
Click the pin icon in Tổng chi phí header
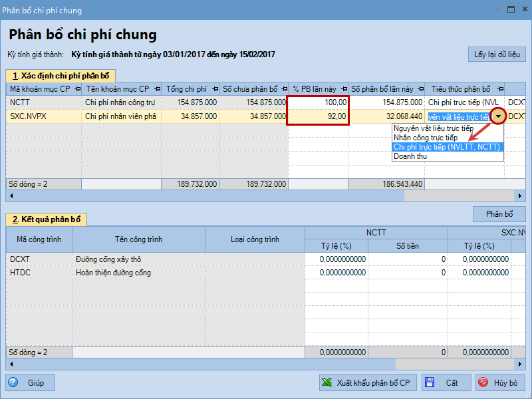[213, 89]
